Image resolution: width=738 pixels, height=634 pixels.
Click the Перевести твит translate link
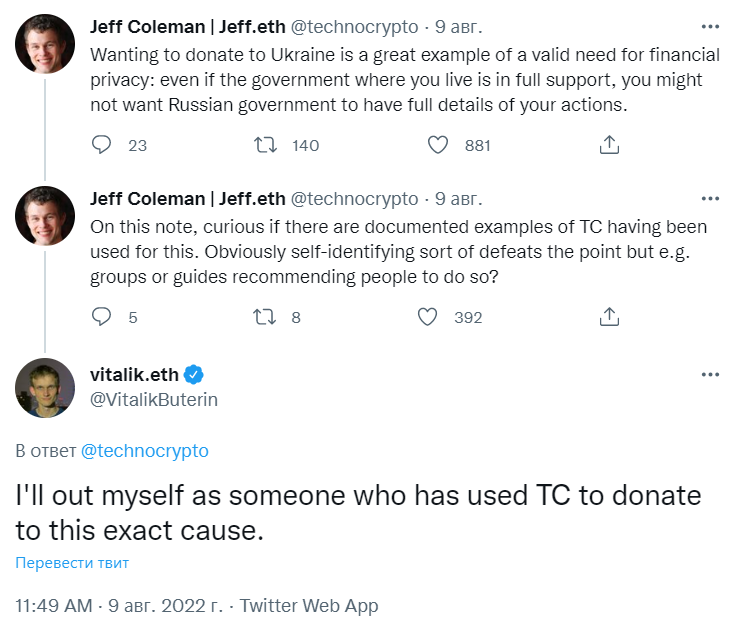click(x=72, y=563)
